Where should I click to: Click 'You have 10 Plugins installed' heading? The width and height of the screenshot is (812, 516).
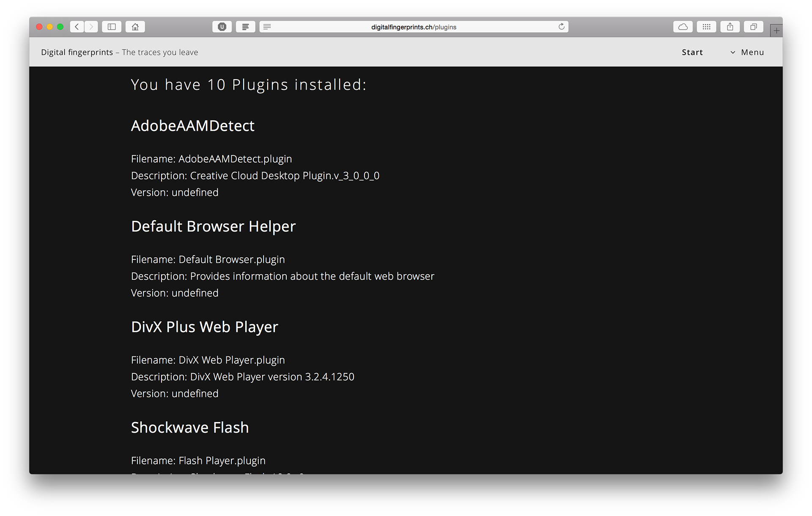pyautogui.click(x=249, y=85)
